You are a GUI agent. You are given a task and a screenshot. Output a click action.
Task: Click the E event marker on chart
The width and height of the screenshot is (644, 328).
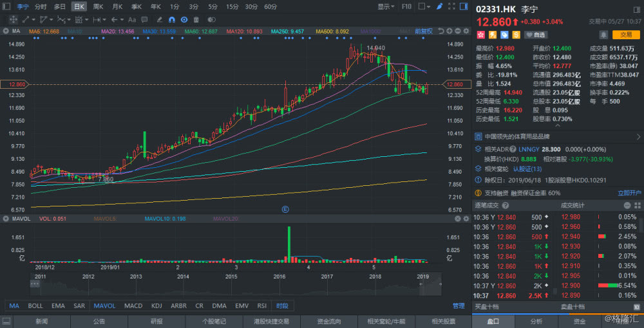[285, 209]
